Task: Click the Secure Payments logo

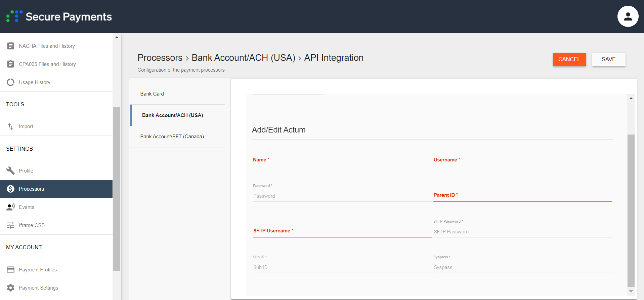Action: [x=59, y=16]
